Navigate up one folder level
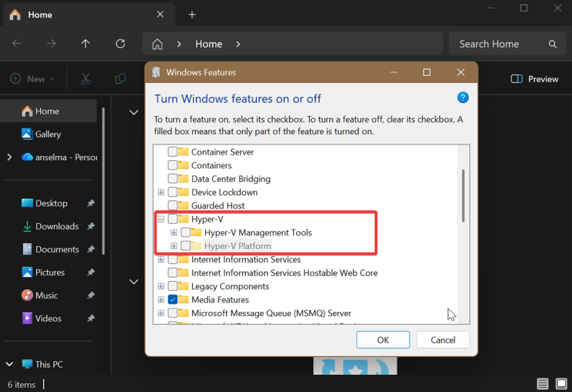This screenshot has height=392, width=572. [x=86, y=44]
